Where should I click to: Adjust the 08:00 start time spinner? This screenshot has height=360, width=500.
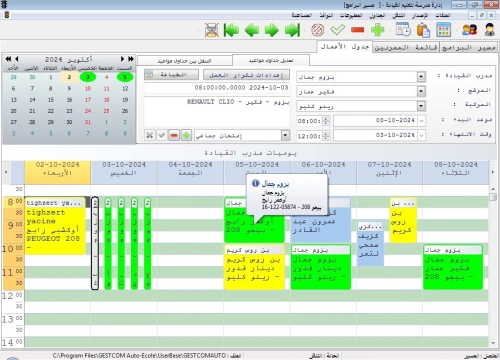pos(326,121)
